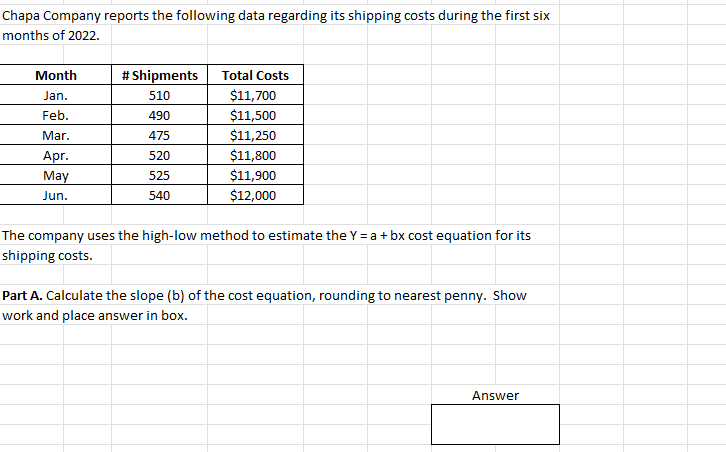Select the Total Costs header cell
This screenshot has height=452, width=726.
click(255, 75)
